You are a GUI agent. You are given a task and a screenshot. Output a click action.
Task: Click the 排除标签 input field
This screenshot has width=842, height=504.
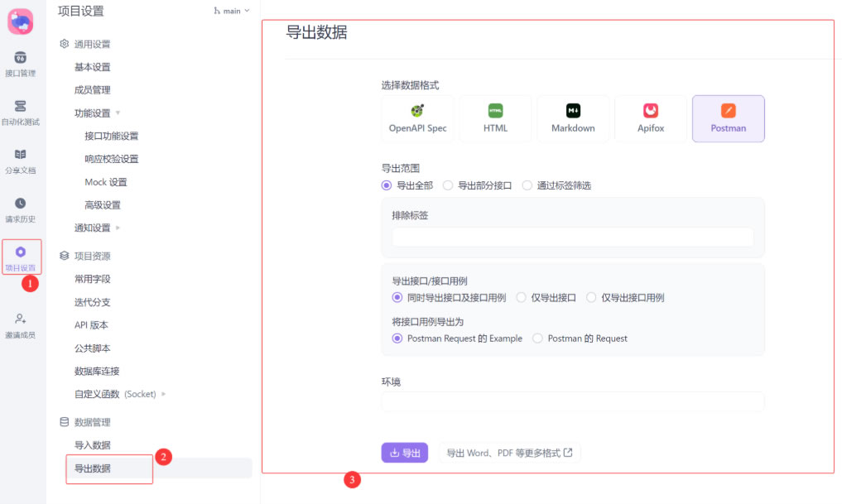tap(572, 238)
